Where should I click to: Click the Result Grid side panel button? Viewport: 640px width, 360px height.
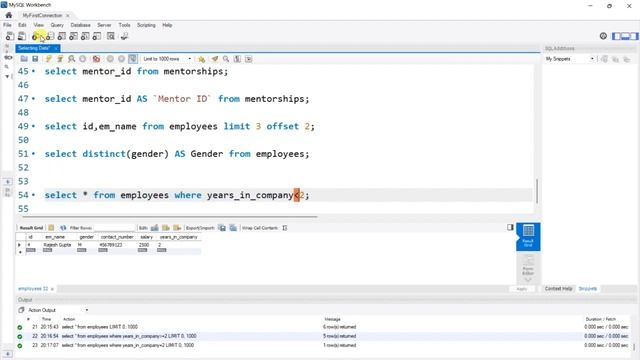tap(528, 236)
